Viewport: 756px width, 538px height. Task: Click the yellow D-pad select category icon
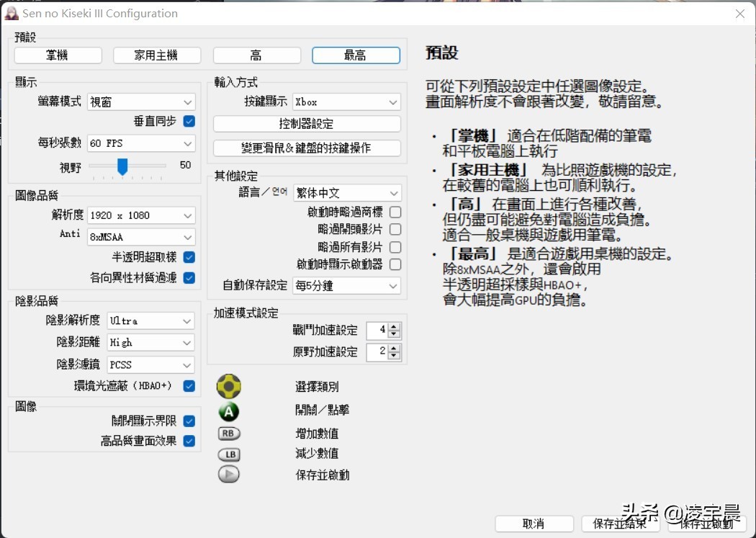point(229,387)
